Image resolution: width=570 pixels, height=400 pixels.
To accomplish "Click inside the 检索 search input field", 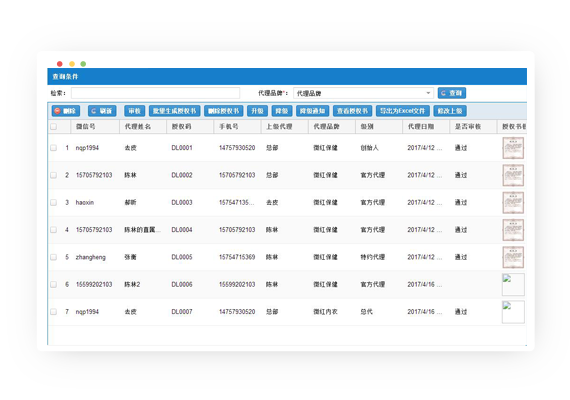I will [x=156, y=93].
